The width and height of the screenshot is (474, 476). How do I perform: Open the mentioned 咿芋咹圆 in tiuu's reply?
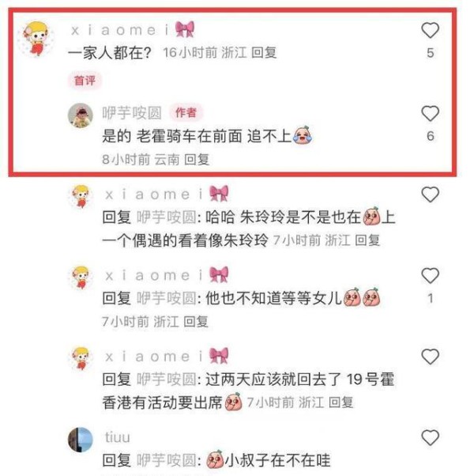click(167, 460)
